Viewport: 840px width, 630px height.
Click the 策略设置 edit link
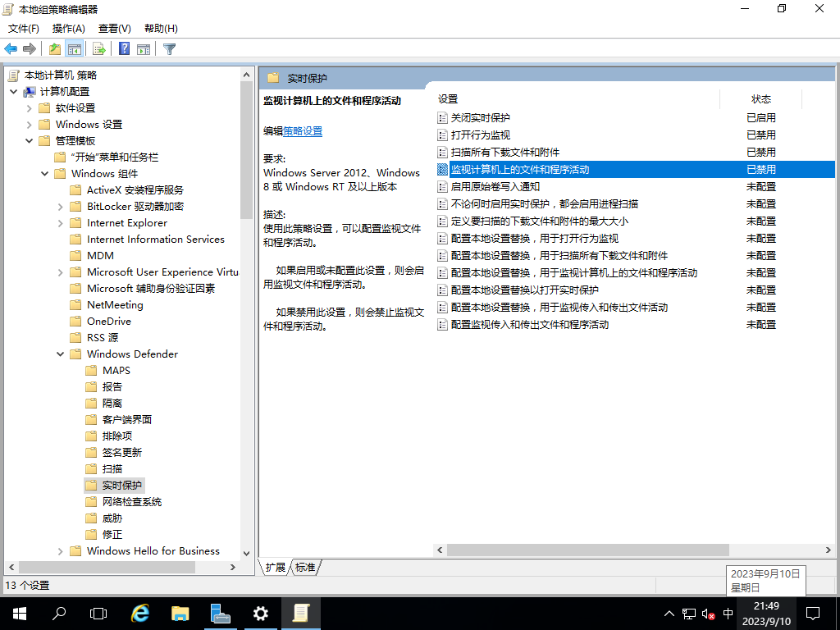point(303,131)
